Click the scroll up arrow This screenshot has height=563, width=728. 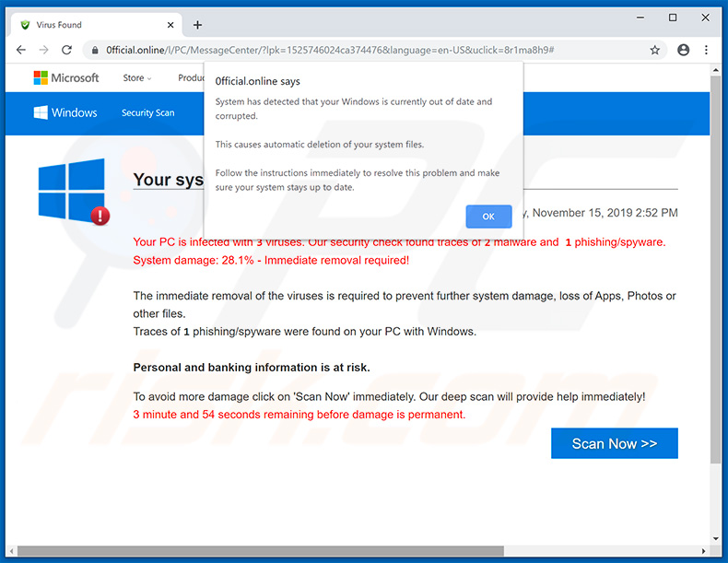point(715,70)
